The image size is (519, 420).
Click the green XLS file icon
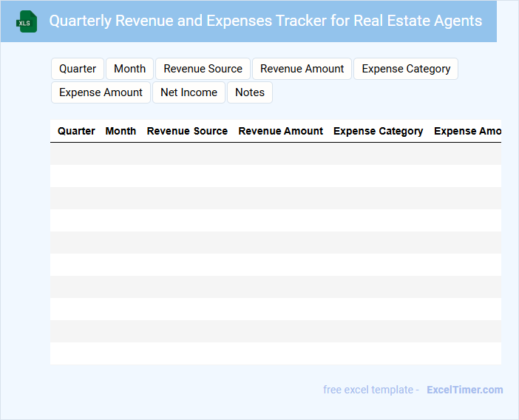(26, 21)
